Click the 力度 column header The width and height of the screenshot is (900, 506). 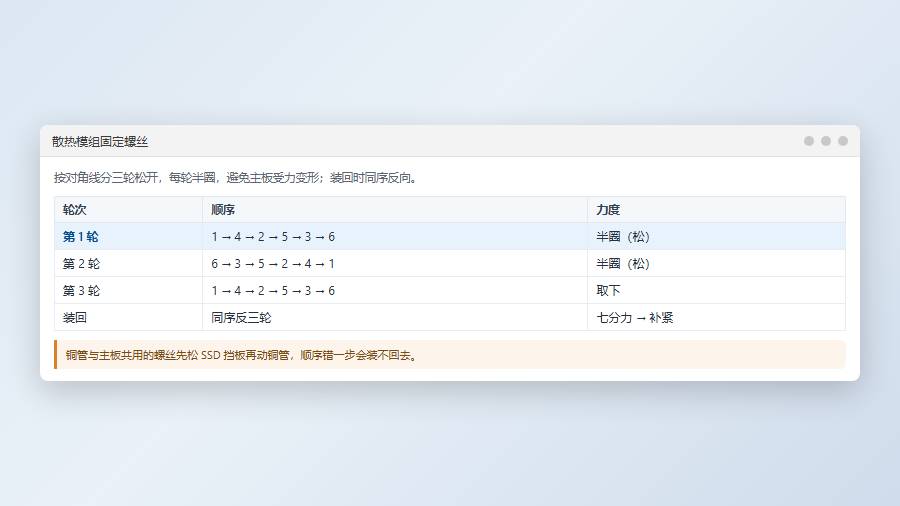click(716, 209)
